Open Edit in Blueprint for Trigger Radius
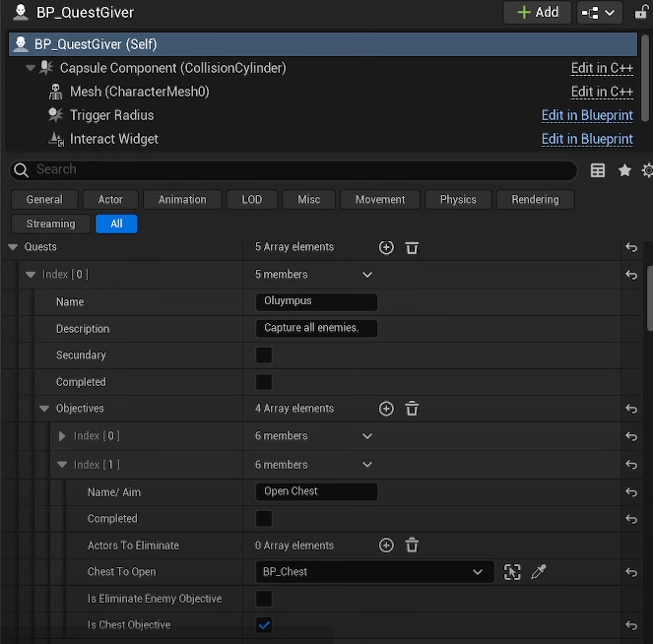Image resolution: width=653 pixels, height=644 pixels. [x=587, y=115]
